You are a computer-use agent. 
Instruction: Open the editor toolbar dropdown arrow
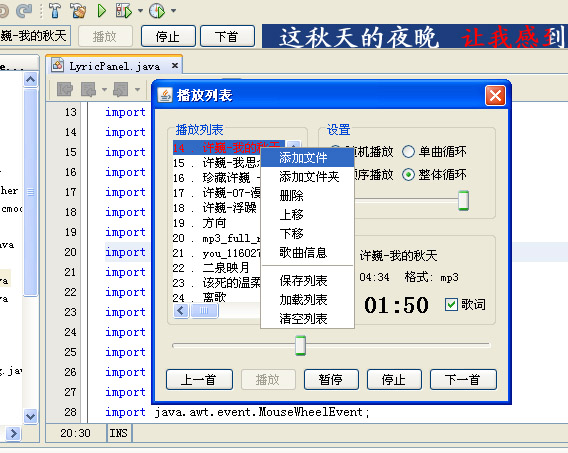click(x=104, y=89)
